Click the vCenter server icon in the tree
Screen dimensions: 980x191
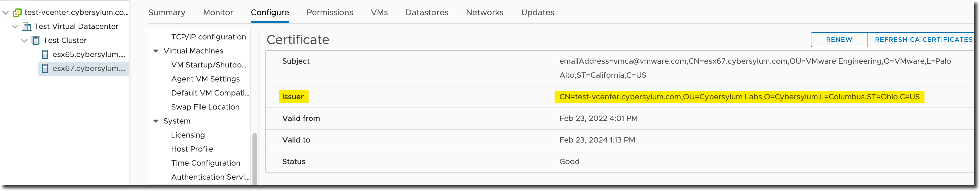coord(17,13)
